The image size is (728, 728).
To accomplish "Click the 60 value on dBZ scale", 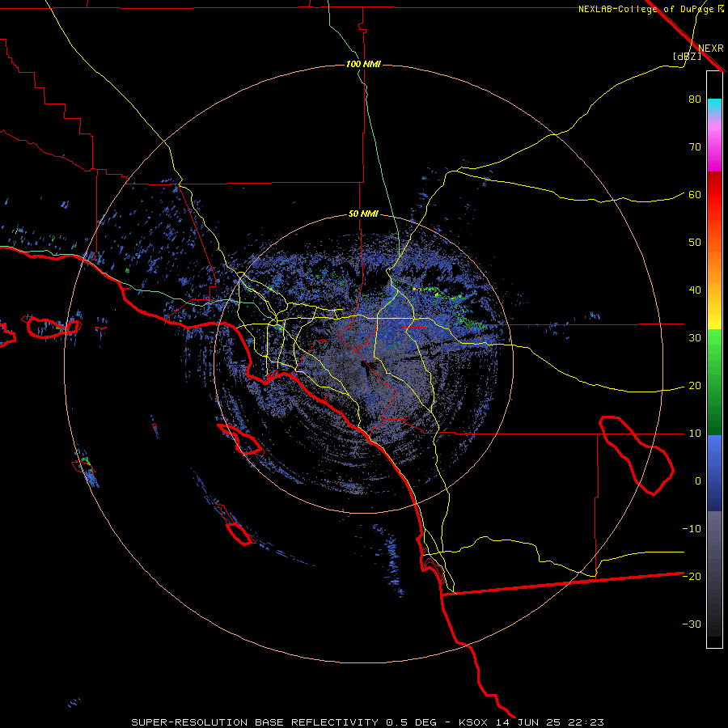I will 695,195.
